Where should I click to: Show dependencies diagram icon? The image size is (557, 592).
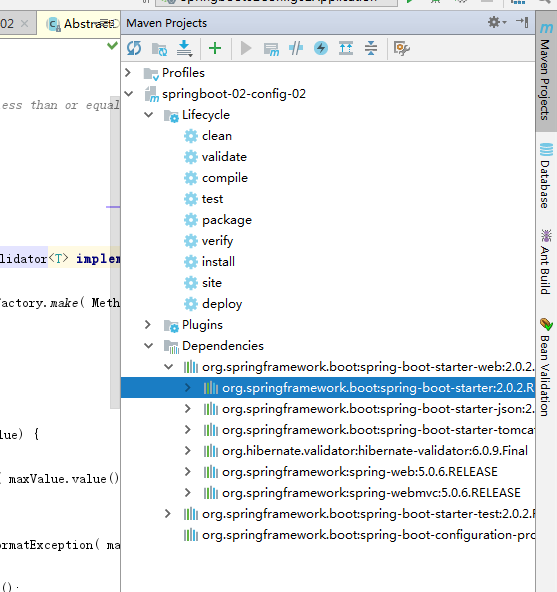[346, 48]
